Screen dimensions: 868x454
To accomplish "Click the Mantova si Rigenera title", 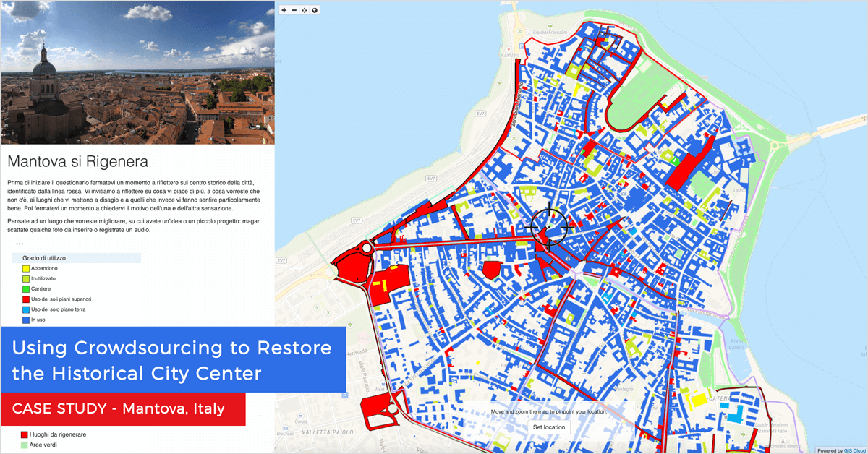I will pos(77,161).
